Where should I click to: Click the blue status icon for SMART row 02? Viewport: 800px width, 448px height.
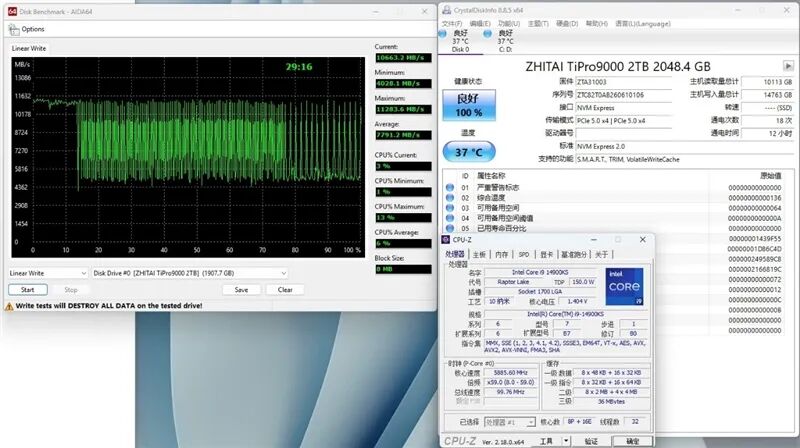point(449,198)
